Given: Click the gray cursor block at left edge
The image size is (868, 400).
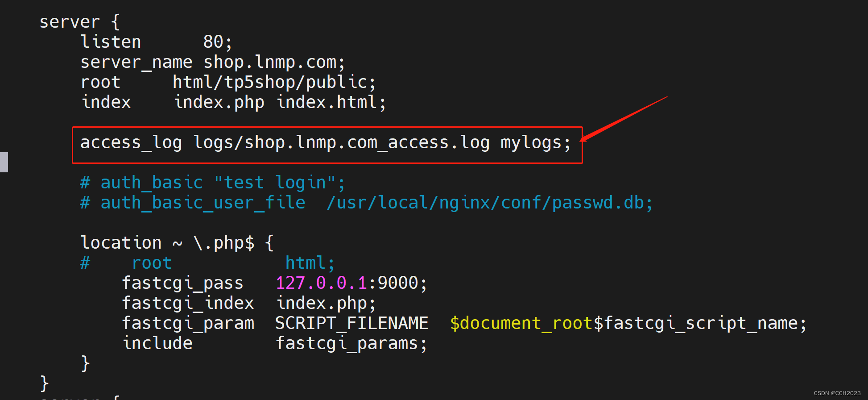Looking at the screenshot, I should [4, 162].
